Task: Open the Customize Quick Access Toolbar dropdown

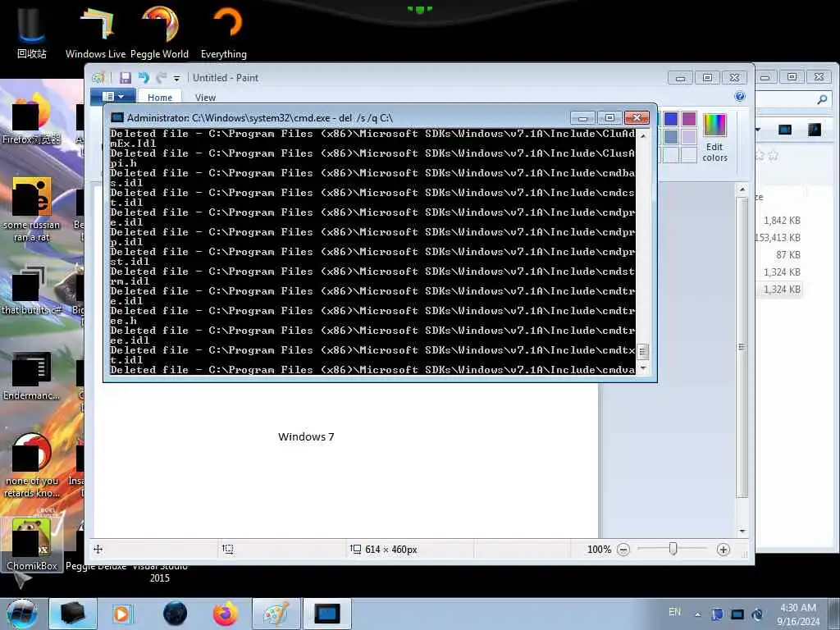Action: pos(176,79)
